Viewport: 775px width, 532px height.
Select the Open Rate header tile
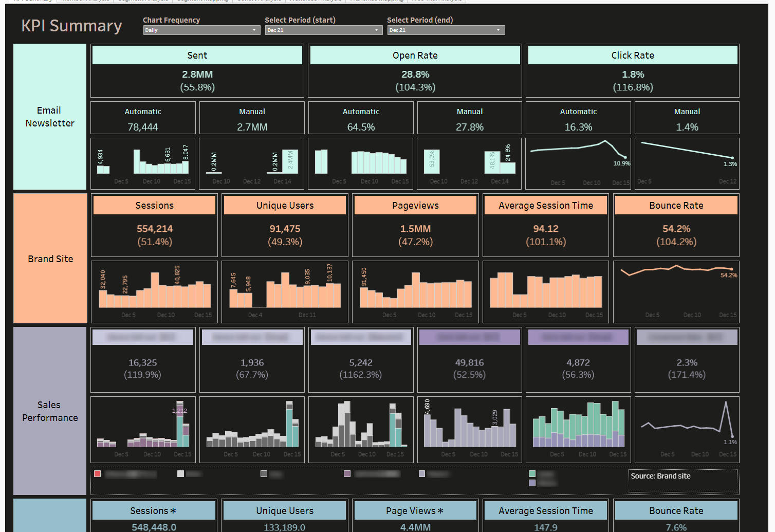coord(415,56)
